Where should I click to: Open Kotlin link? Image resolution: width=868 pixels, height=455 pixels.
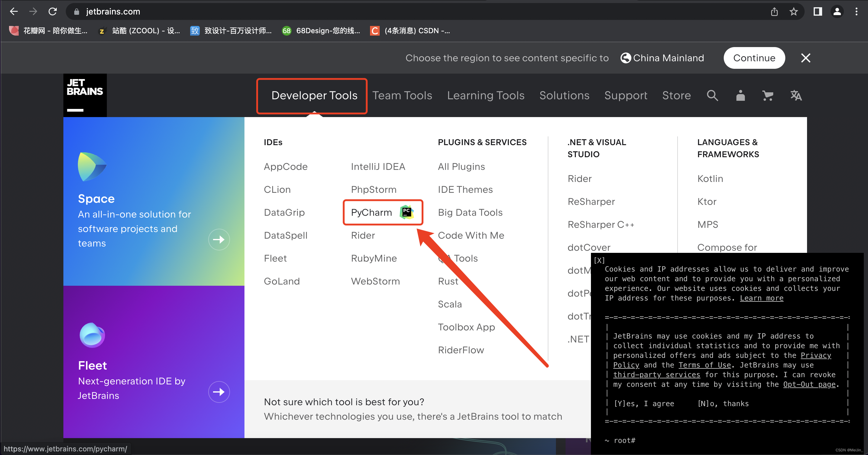tap(710, 179)
